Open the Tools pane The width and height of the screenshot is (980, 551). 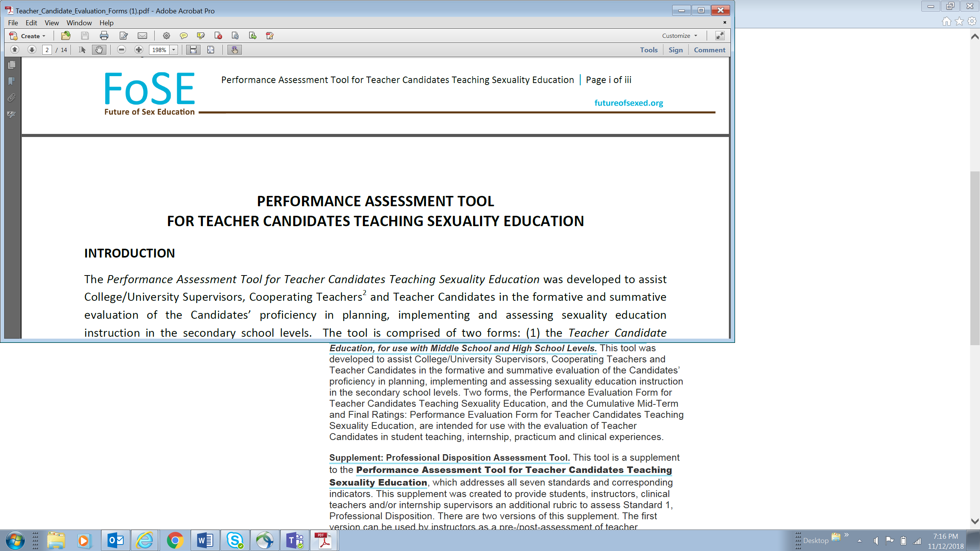[648, 50]
